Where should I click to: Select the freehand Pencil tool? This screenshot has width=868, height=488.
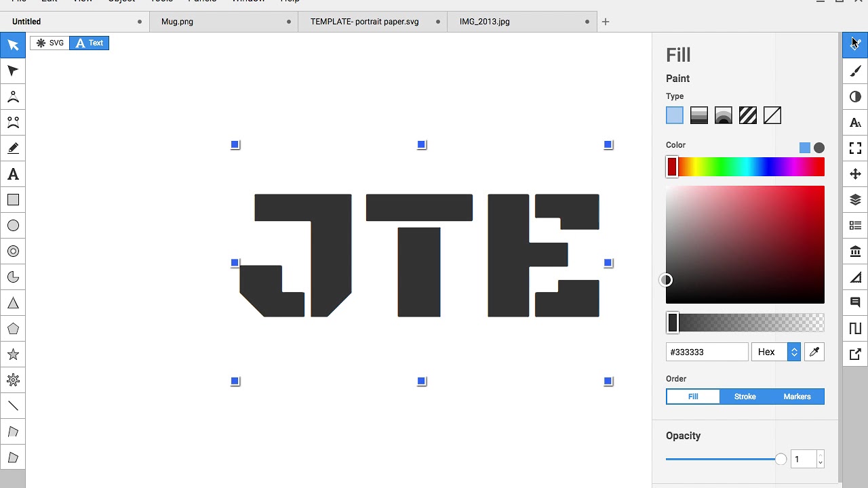click(13, 148)
